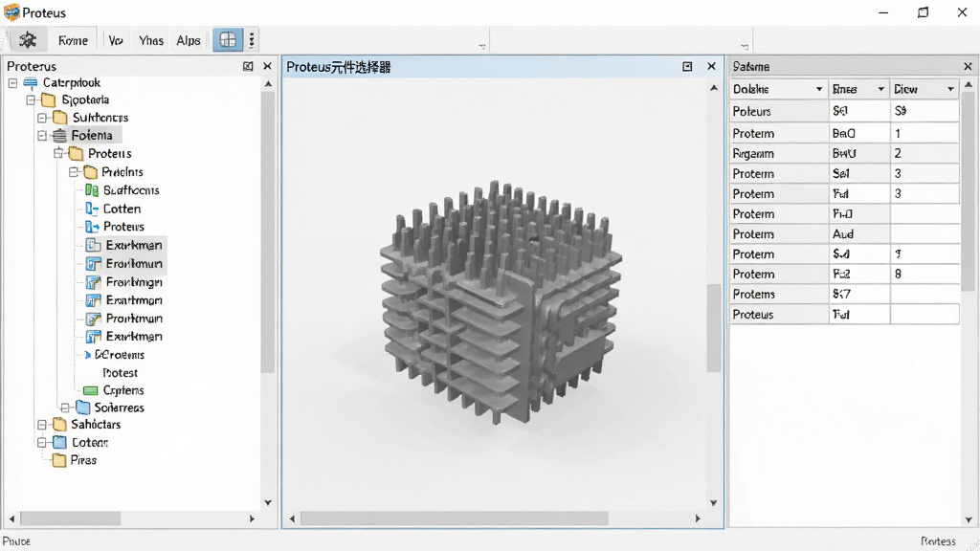
Task: Click the S'7 cell in the Protems row
Action: click(858, 295)
